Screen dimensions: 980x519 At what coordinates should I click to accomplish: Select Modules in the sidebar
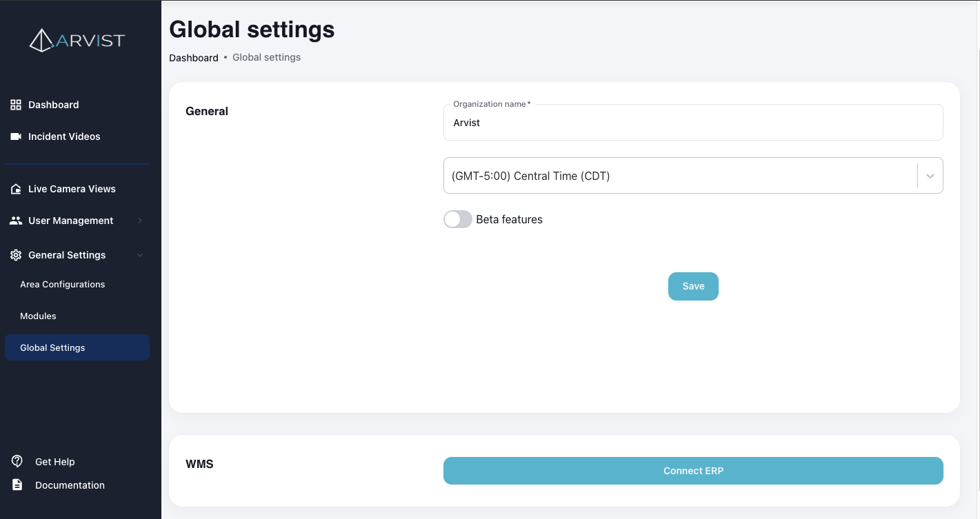tap(38, 316)
